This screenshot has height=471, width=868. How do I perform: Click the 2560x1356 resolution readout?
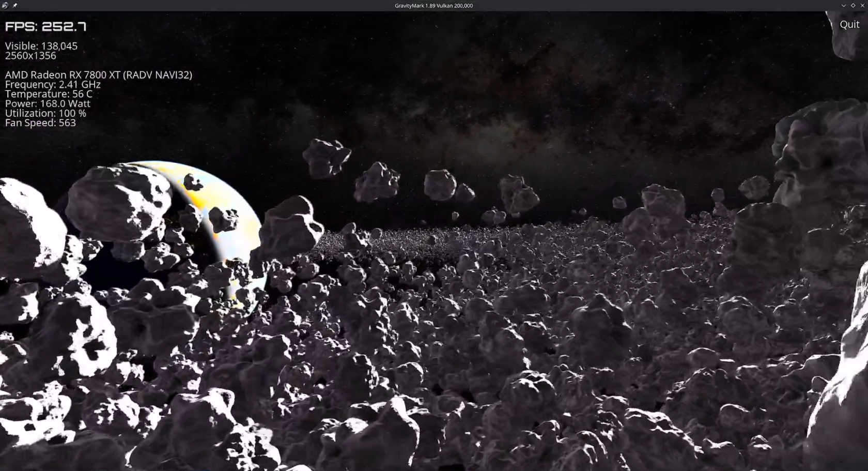tap(30, 55)
